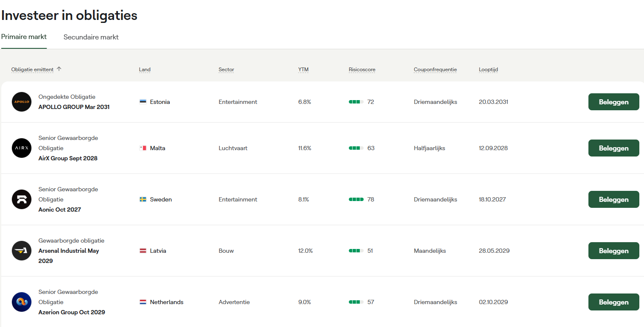Viewport: 644px width, 327px height.
Task: Click the AirX logo icon
Action: 22,148
